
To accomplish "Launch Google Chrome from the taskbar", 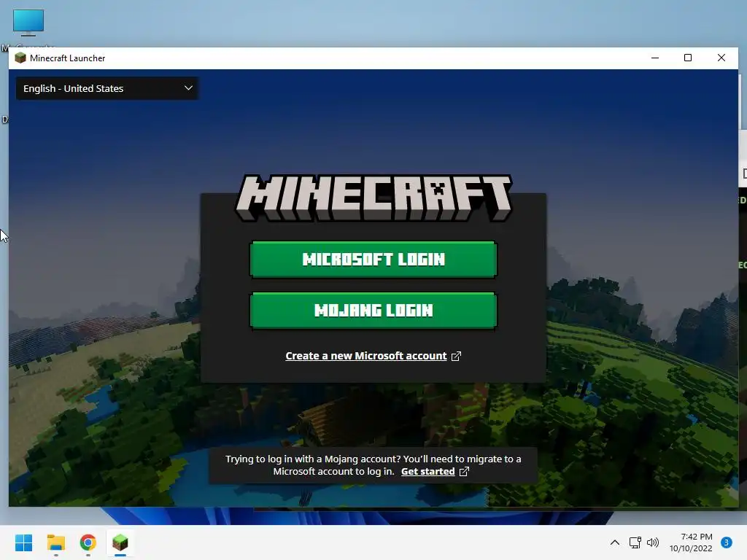I will [88, 542].
